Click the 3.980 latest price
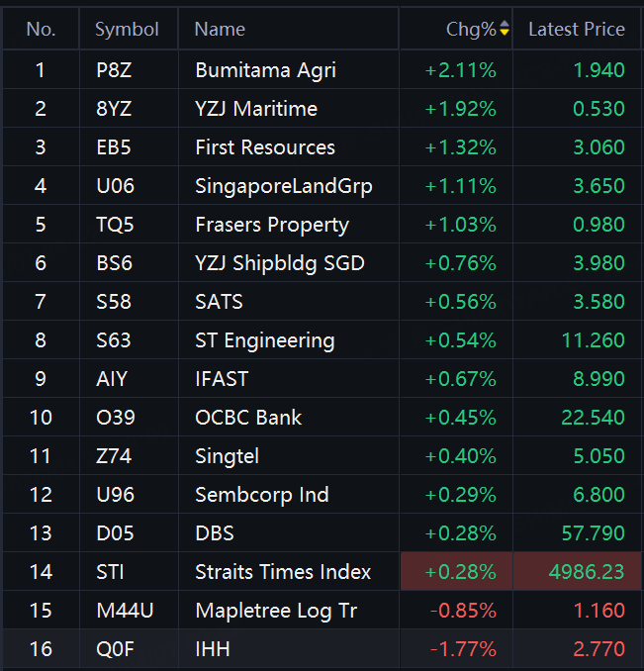This screenshot has height=671, width=644. click(x=599, y=262)
